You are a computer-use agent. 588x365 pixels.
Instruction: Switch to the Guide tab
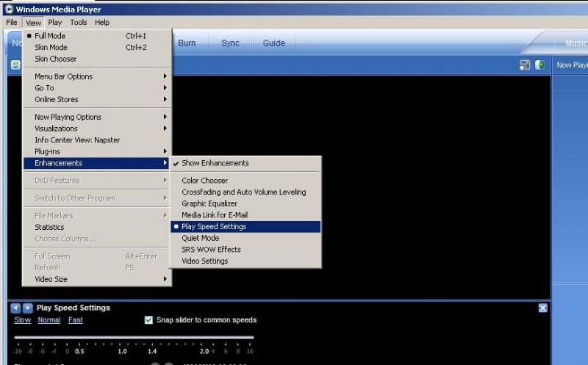[273, 43]
